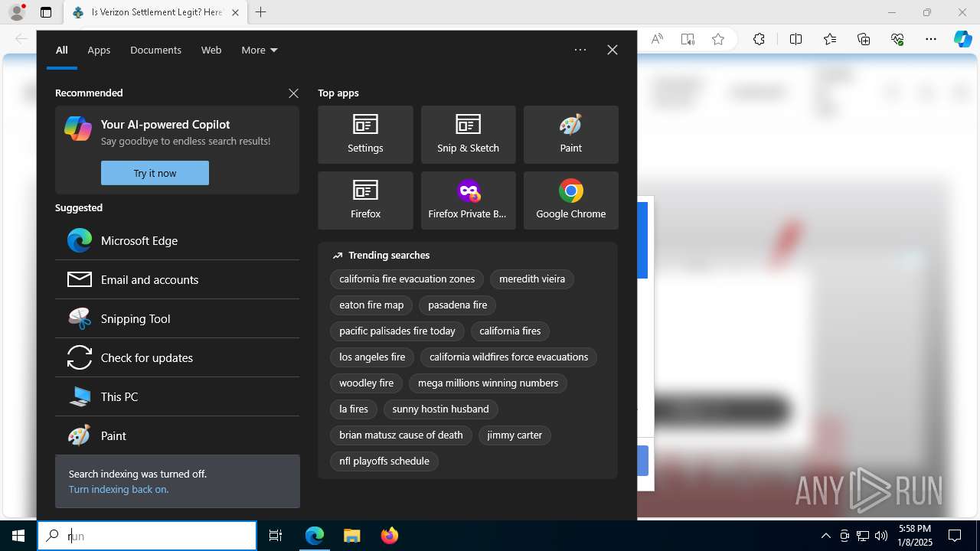Open Firefox Private Browsing tile
Image resolution: width=980 pixels, height=551 pixels.
[x=468, y=201]
